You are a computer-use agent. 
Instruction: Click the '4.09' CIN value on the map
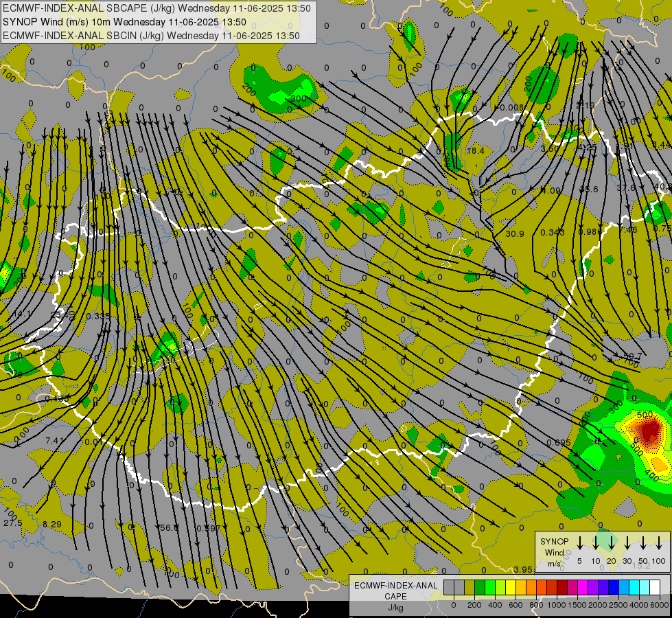click(551, 190)
